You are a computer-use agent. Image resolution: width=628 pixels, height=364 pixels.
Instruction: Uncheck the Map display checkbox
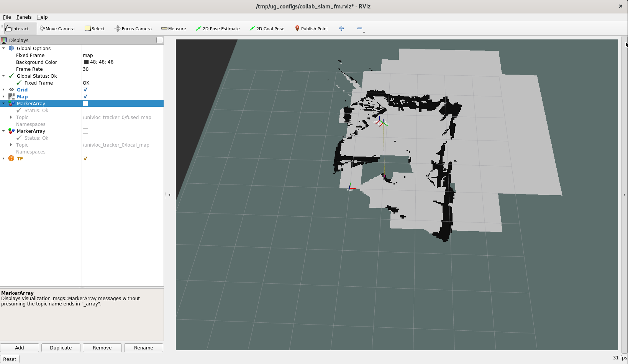coord(85,97)
